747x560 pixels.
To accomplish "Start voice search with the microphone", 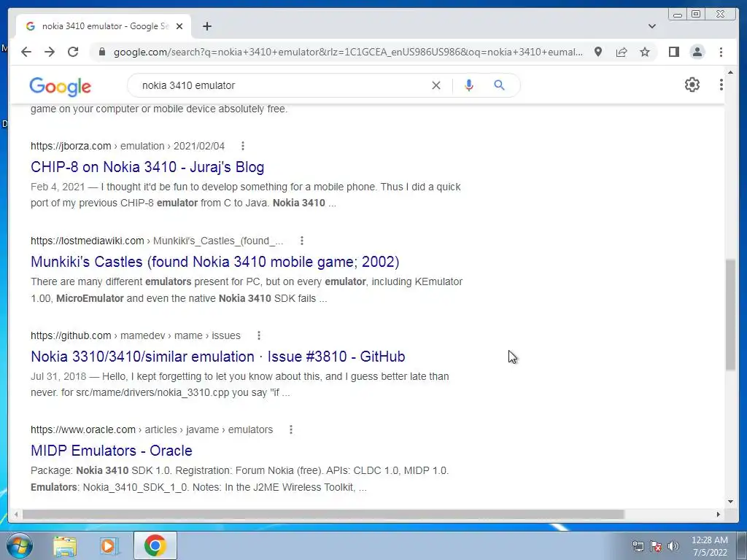I will click(469, 85).
